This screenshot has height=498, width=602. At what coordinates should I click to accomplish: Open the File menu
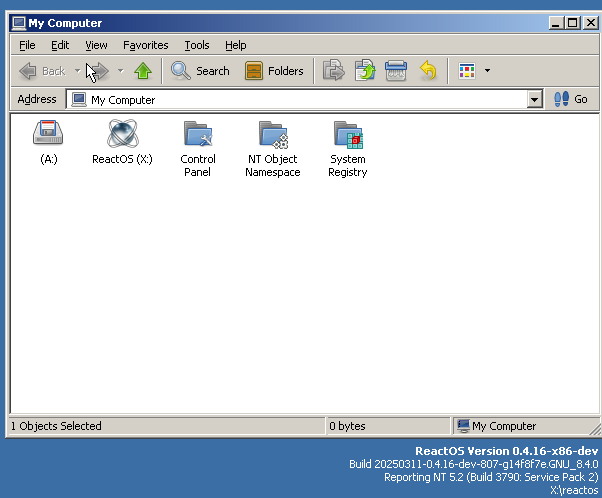[x=27, y=45]
